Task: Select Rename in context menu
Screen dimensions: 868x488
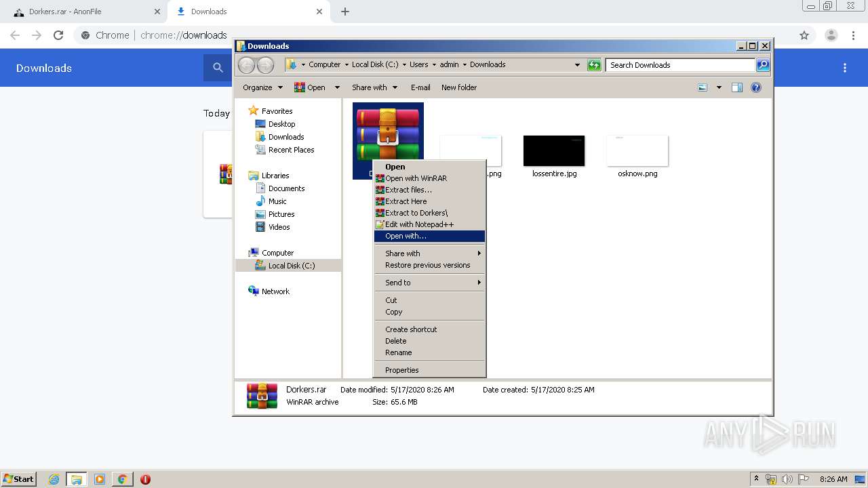Action: pos(429,352)
